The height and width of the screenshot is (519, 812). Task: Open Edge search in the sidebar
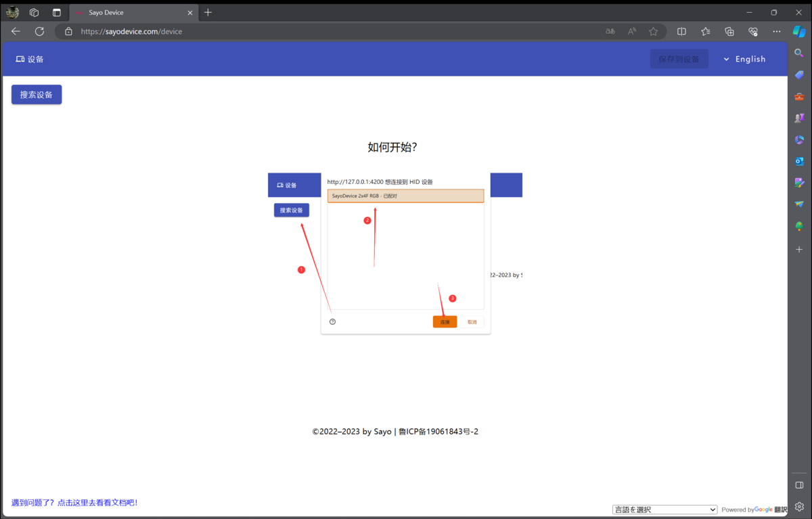(x=798, y=53)
